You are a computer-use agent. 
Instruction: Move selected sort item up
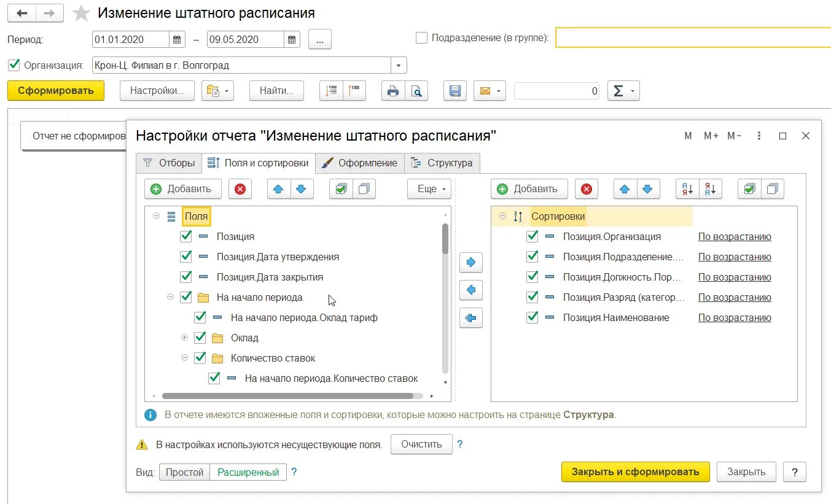625,189
